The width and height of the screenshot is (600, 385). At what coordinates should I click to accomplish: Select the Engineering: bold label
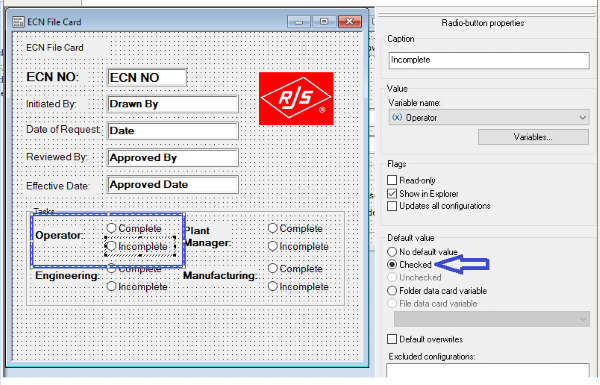pos(67,276)
